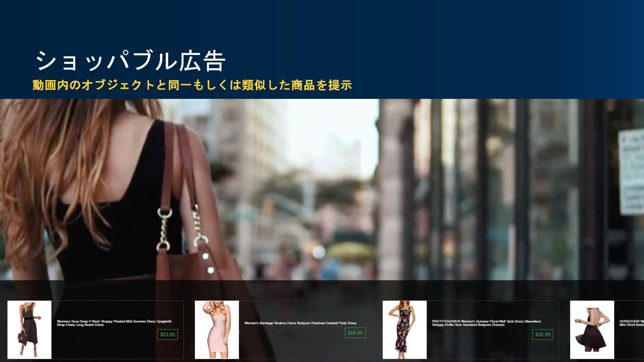This screenshot has height=362, width=644.
Task: Click the black pleated midi dress thumbnail
Action: point(30,329)
